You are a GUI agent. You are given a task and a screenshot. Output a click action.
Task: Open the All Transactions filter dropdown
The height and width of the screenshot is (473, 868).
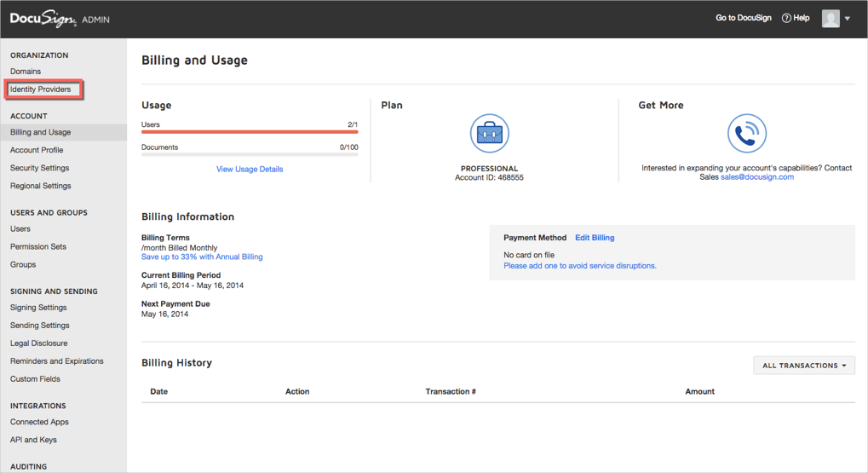tap(803, 366)
